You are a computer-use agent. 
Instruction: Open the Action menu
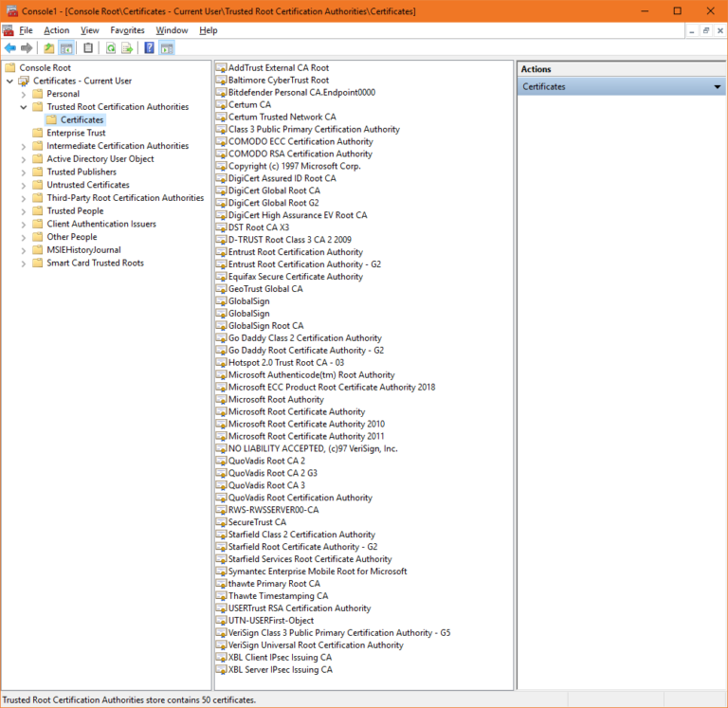57,30
